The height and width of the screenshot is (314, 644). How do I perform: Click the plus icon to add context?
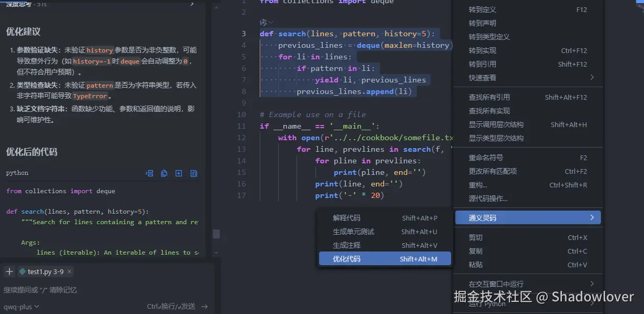[9, 271]
